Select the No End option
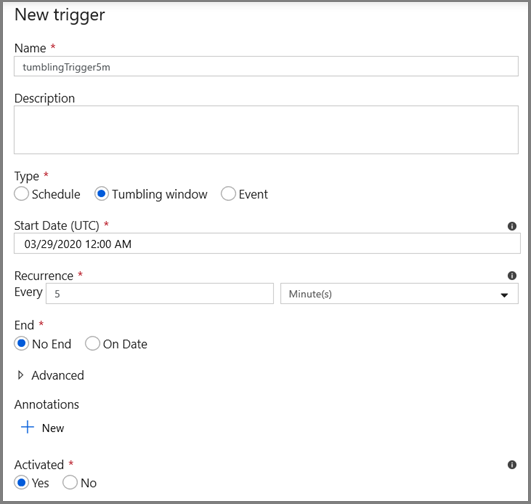This screenshot has width=531, height=504. (x=21, y=343)
